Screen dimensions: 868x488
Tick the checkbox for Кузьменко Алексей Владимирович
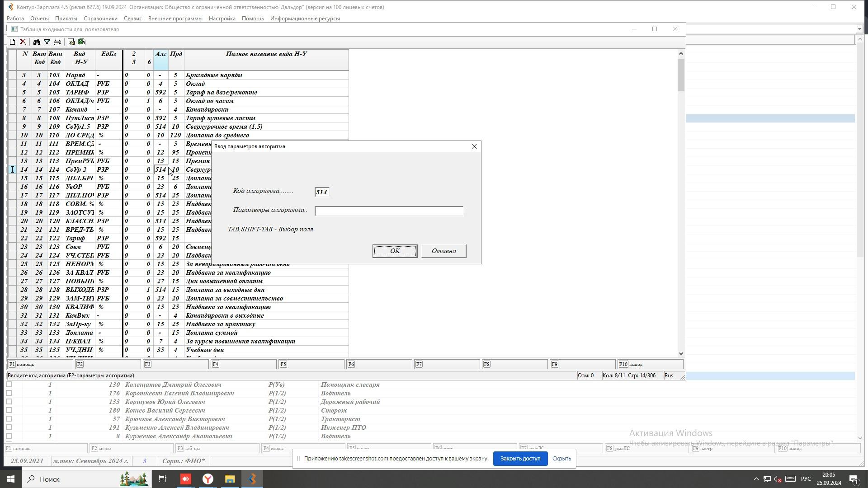[x=9, y=427]
